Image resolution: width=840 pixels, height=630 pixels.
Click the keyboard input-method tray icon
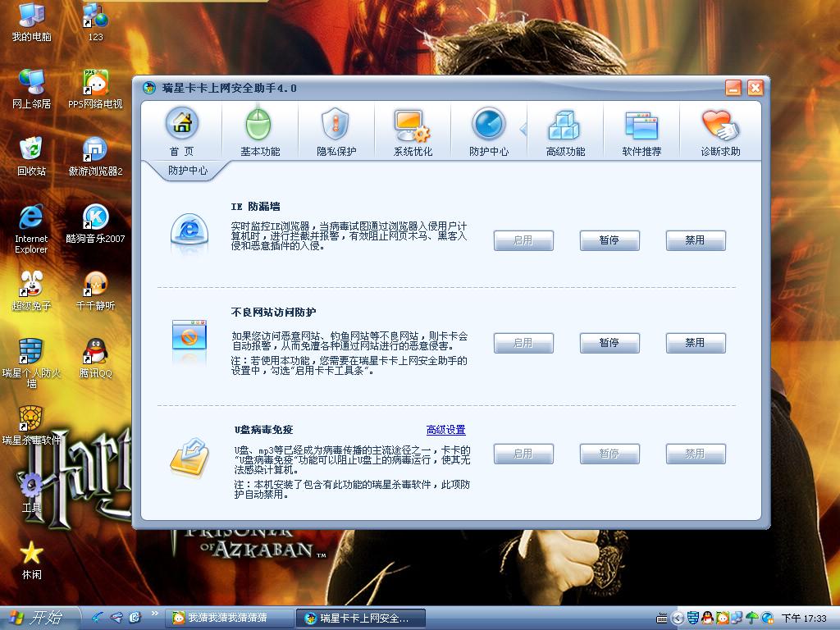click(662, 619)
